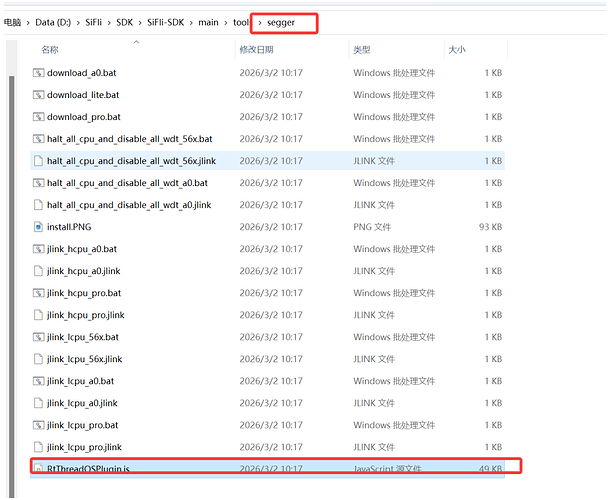This screenshot has width=614, height=500.
Task: Click the halt_all_cpu_and_disable_all_wdt_a0.bat file icon
Action: coord(38,183)
